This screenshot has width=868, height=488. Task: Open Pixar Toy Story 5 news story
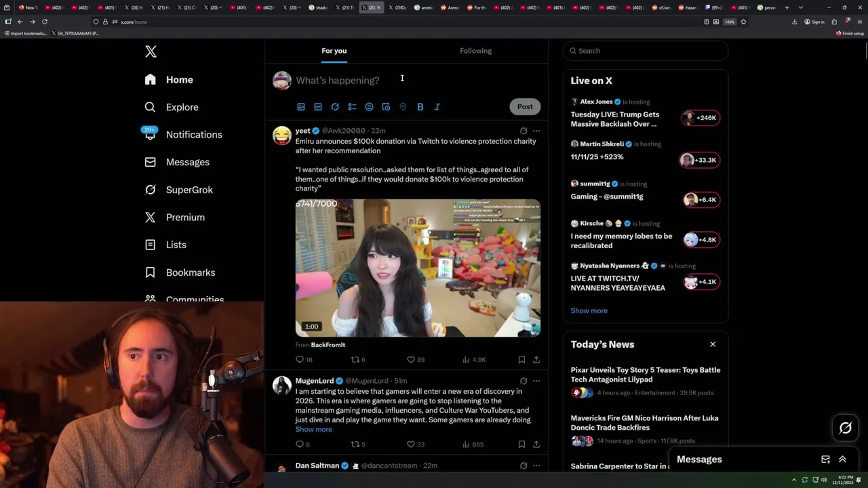[x=645, y=381]
